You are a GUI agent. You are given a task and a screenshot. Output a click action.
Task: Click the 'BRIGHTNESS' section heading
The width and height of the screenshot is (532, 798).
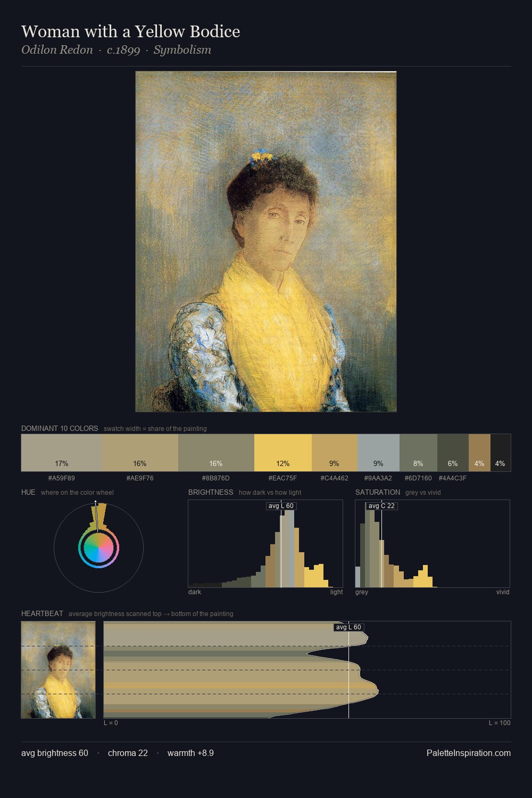point(211,492)
